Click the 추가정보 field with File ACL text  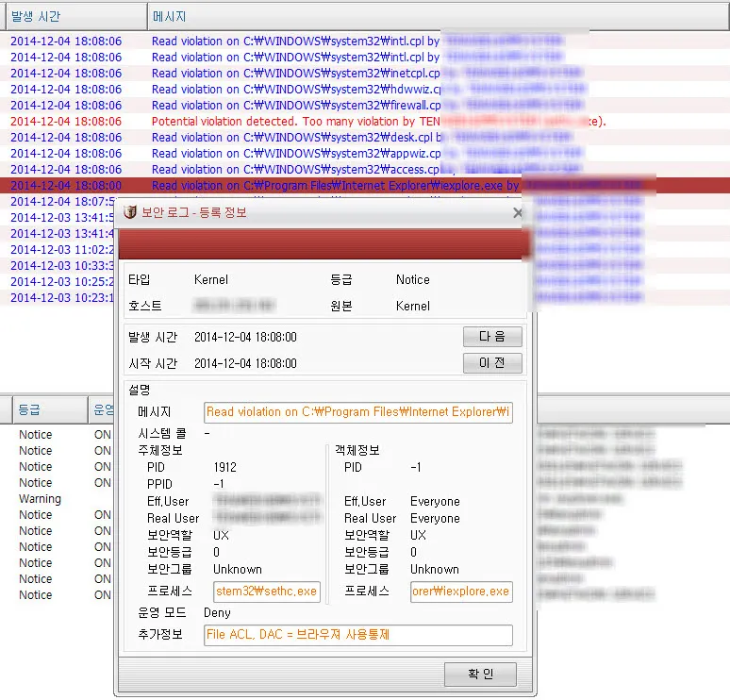358,635
